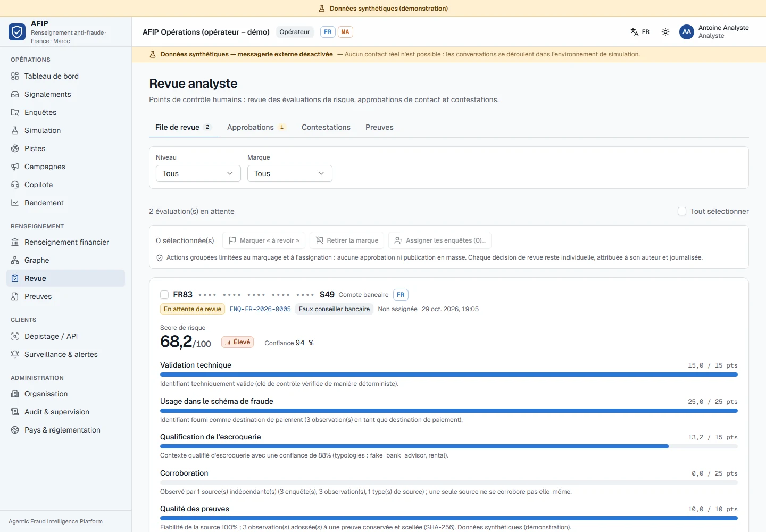Click the Audit & supervision icon
This screenshot has width=766, height=532.
click(x=15, y=412)
